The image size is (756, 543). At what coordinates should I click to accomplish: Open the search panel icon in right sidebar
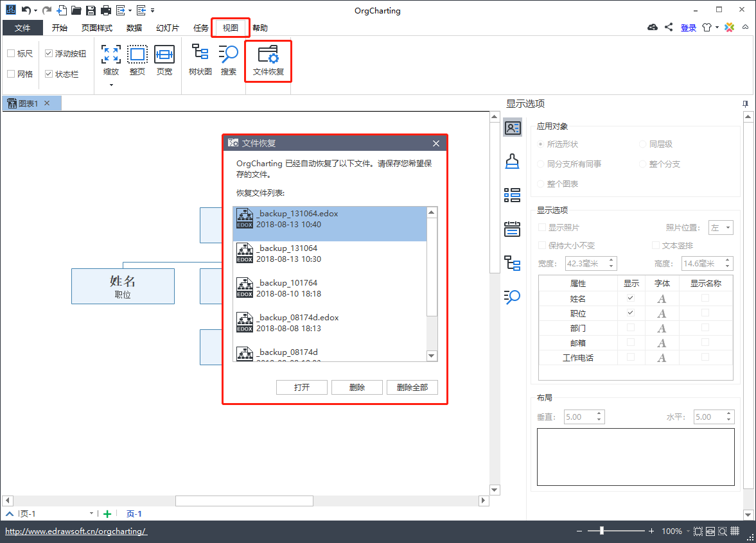(x=512, y=297)
